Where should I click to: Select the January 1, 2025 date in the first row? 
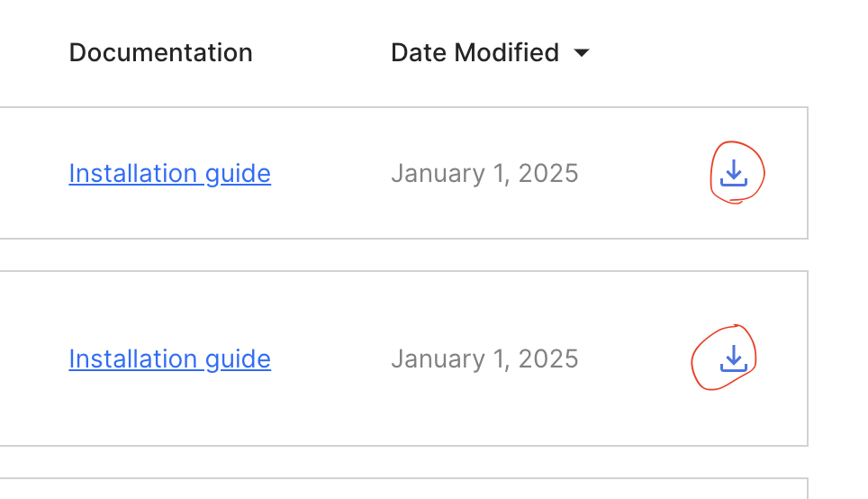coord(484,173)
